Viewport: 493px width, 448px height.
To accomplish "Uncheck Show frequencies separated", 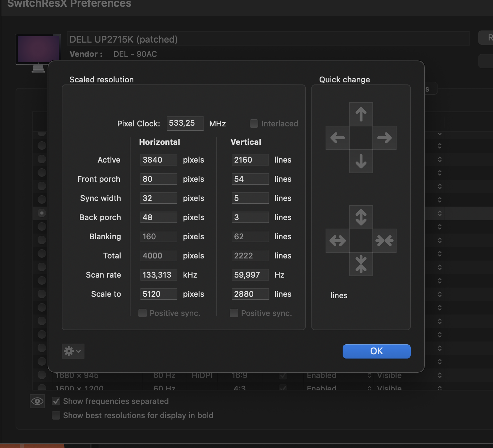I will (x=56, y=401).
